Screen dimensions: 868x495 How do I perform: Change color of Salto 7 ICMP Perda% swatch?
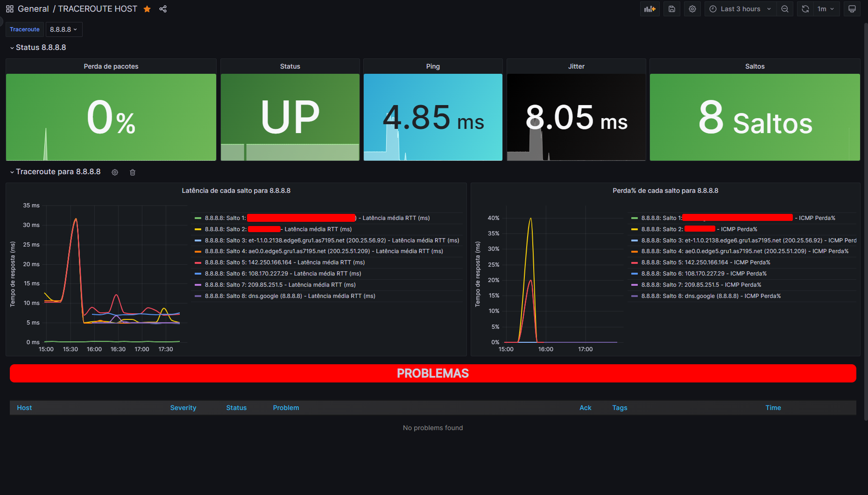pyautogui.click(x=635, y=285)
